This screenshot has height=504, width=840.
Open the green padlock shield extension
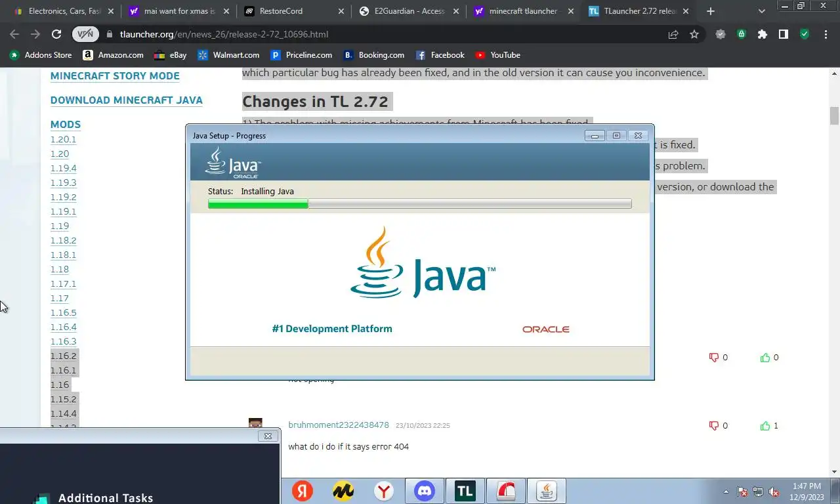coord(742,34)
